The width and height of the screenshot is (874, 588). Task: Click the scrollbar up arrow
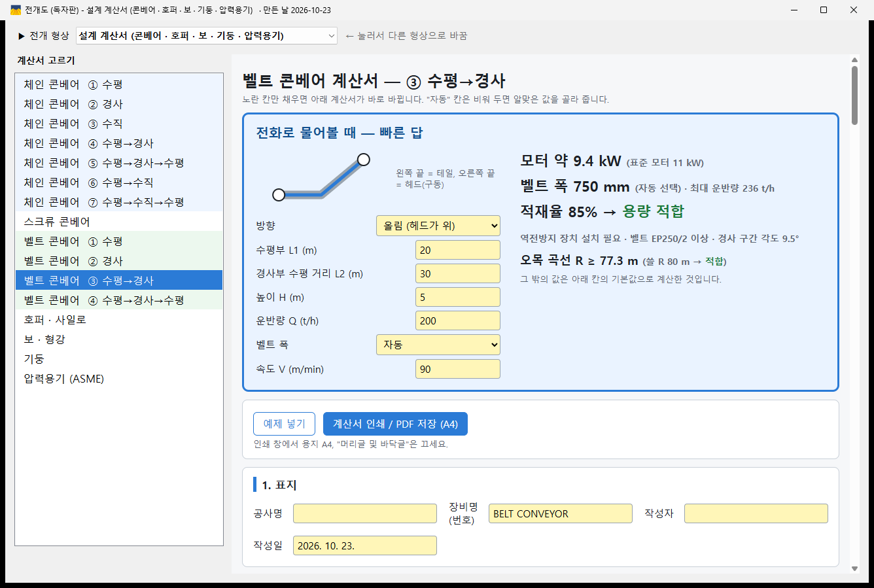854,60
